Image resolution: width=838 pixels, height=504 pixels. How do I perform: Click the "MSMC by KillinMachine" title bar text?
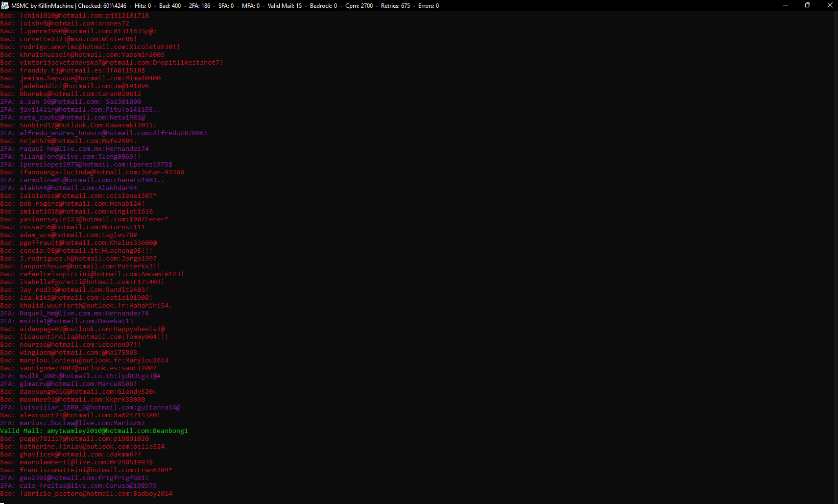point(42,6)
